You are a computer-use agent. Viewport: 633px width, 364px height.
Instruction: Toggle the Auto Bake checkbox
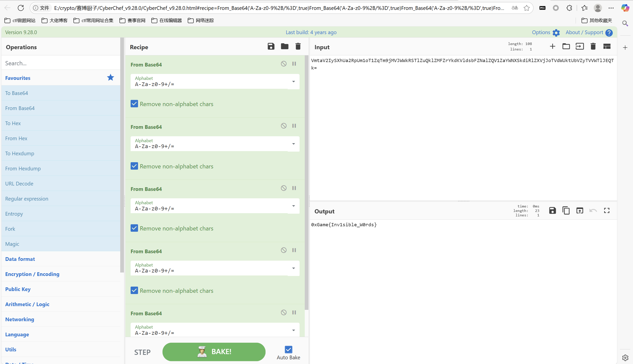coord(288,349)
